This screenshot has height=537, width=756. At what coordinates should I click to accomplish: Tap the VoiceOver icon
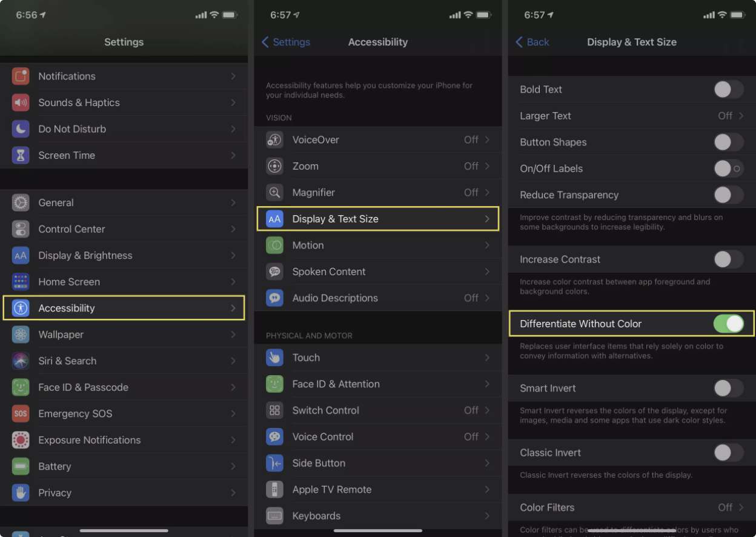click(x=274, y=140)
